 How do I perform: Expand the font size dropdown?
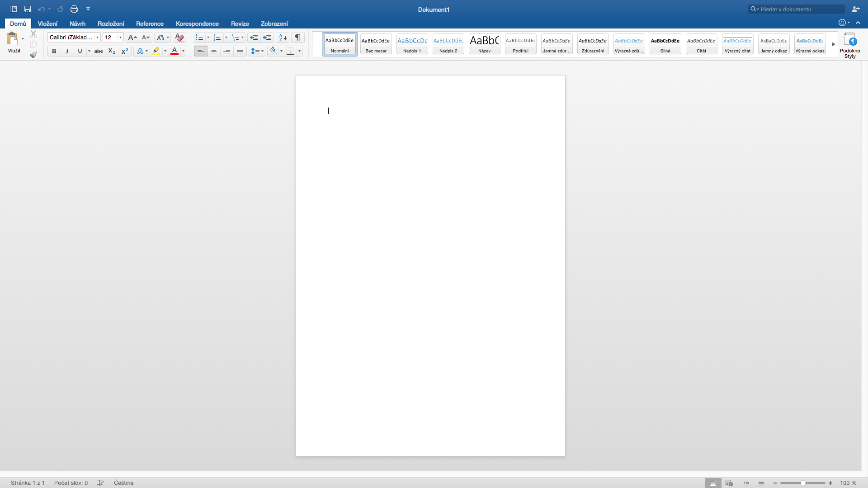[x=121, y=38]
